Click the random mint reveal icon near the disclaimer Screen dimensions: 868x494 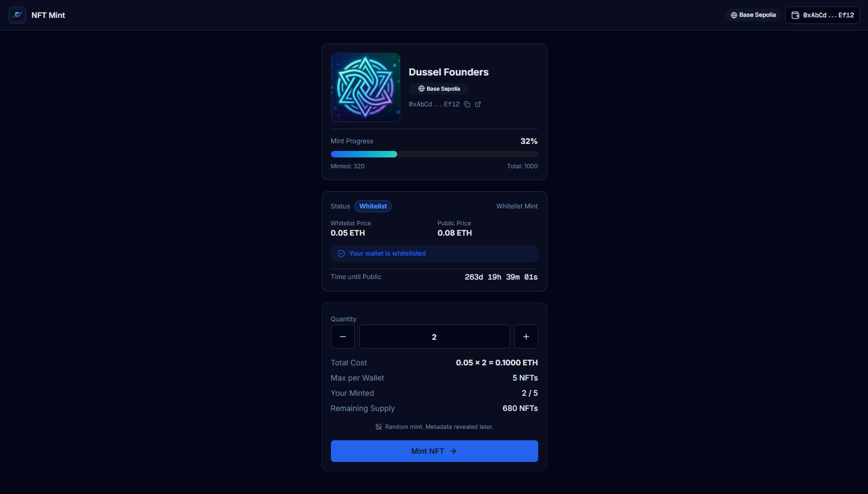click(x=378, y=427)
